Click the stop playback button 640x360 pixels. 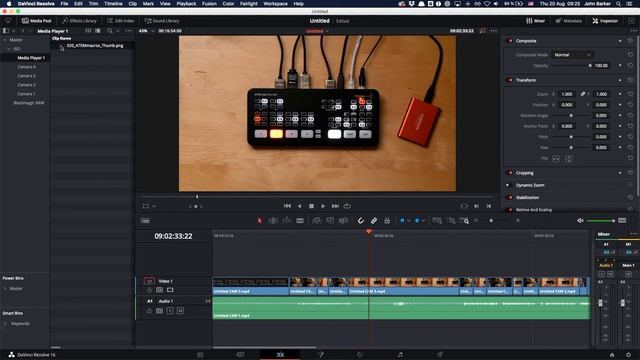(x=311, y=206)
